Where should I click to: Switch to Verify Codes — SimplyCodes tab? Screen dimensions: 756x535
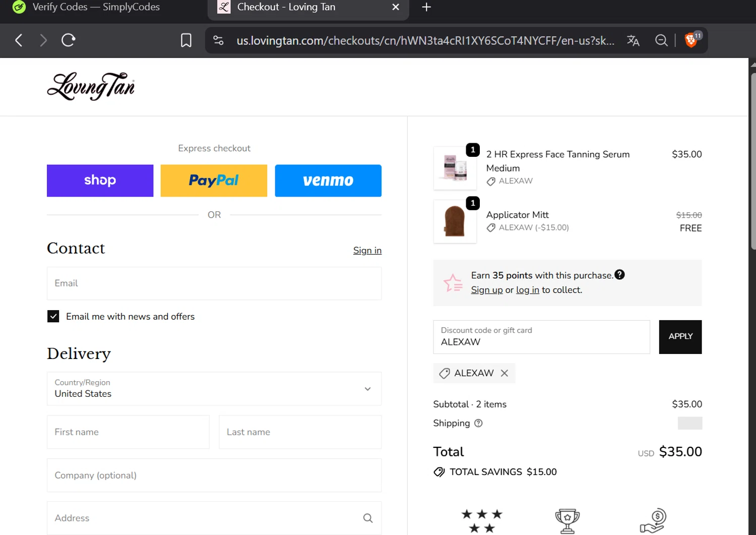click(x=96, y=7)
